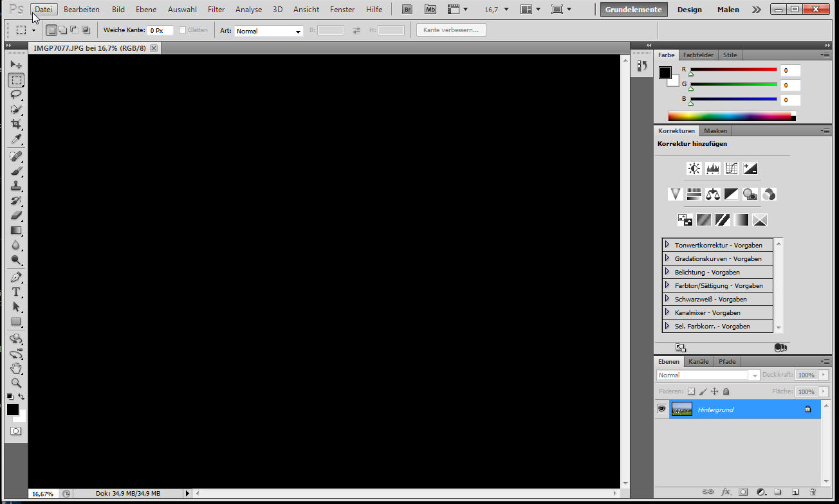Viewport: 839px width, 504px height.
Task: Open the Art style dropdown
Action: 269,31
